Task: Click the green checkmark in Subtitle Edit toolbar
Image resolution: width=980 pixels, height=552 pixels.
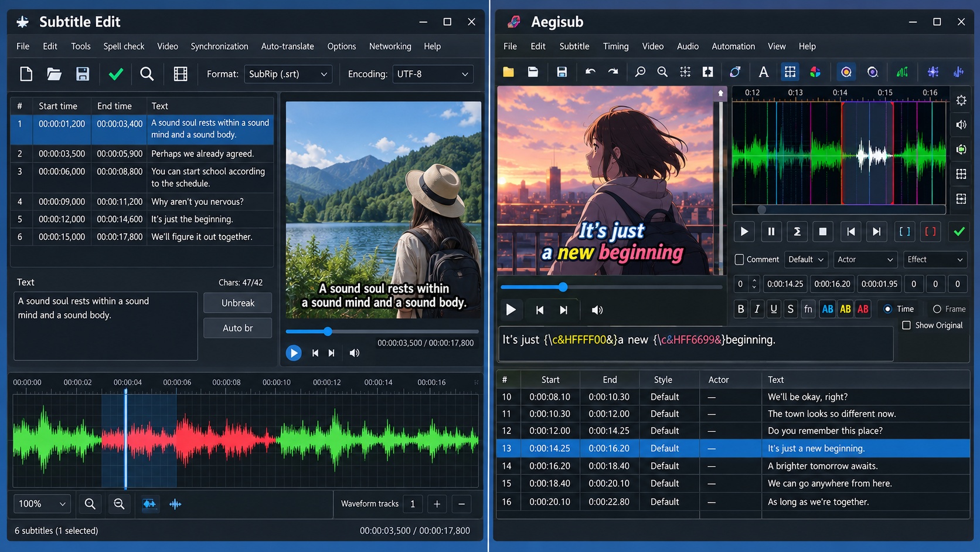Action: click(116, 74)
